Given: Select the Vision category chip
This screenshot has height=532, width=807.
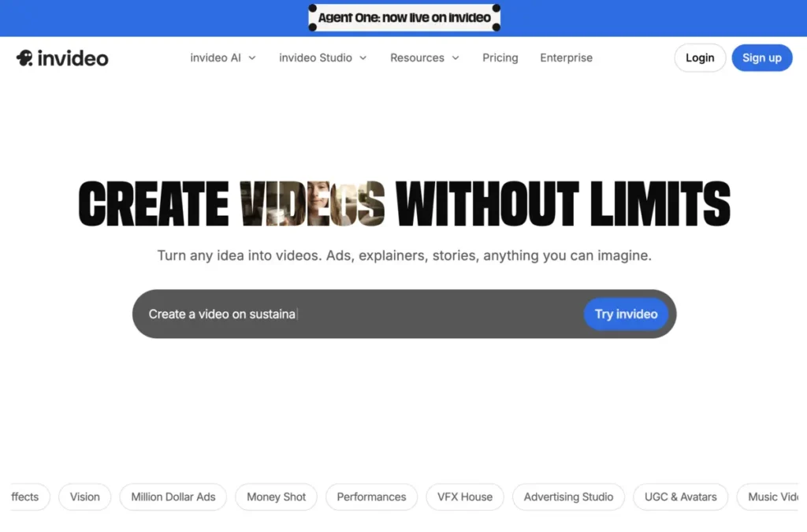Looking at the screenshot, I should pyautogui.click(x=84, y=497).
